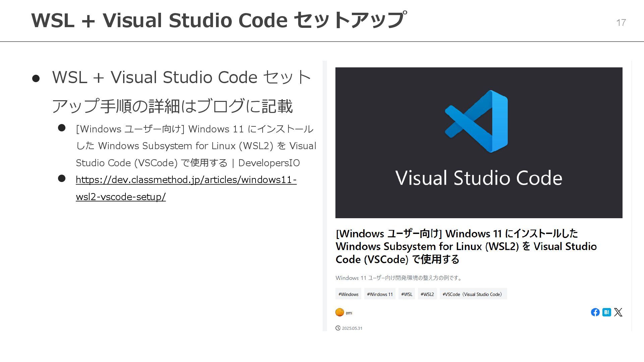The image size is (644, 362).
Task: Click the main bullet about blog details
Action: click(x=182, y=92)
